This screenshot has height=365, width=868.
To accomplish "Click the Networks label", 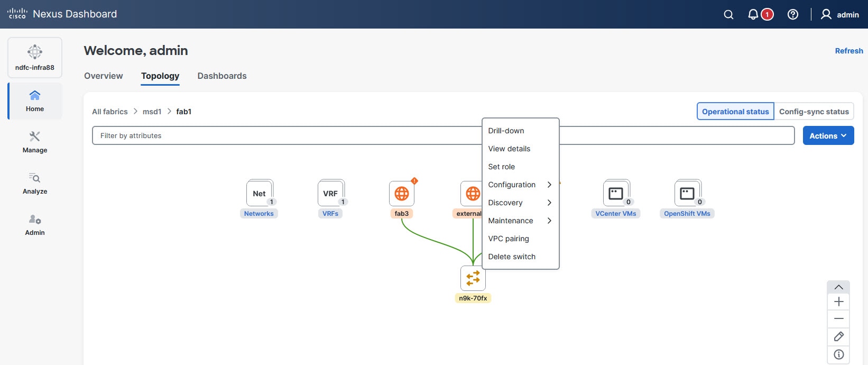I will 259,214.
